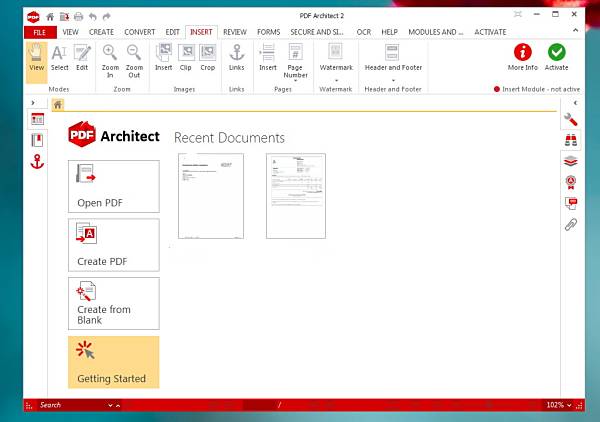Open the REVIEW ribbon tab

[x=235, y=32]
